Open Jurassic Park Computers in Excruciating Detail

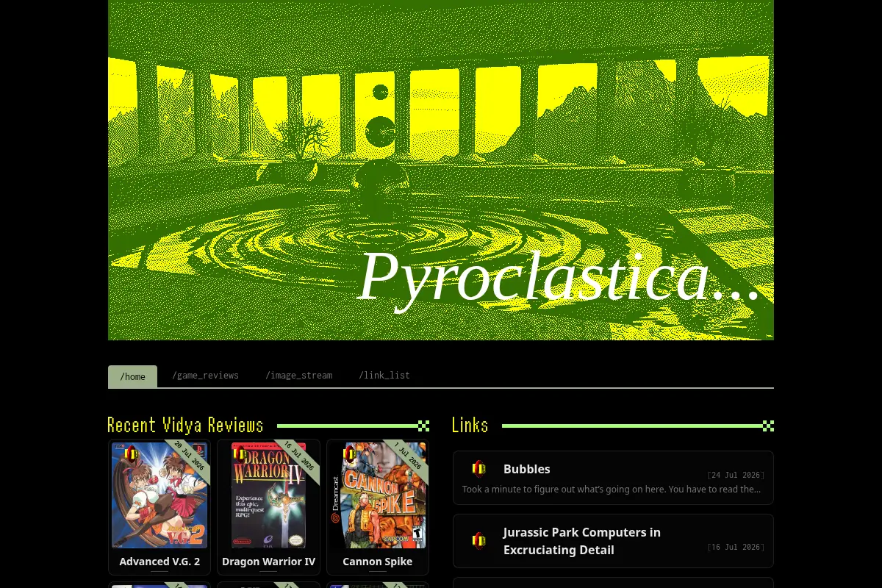[582, 541]
